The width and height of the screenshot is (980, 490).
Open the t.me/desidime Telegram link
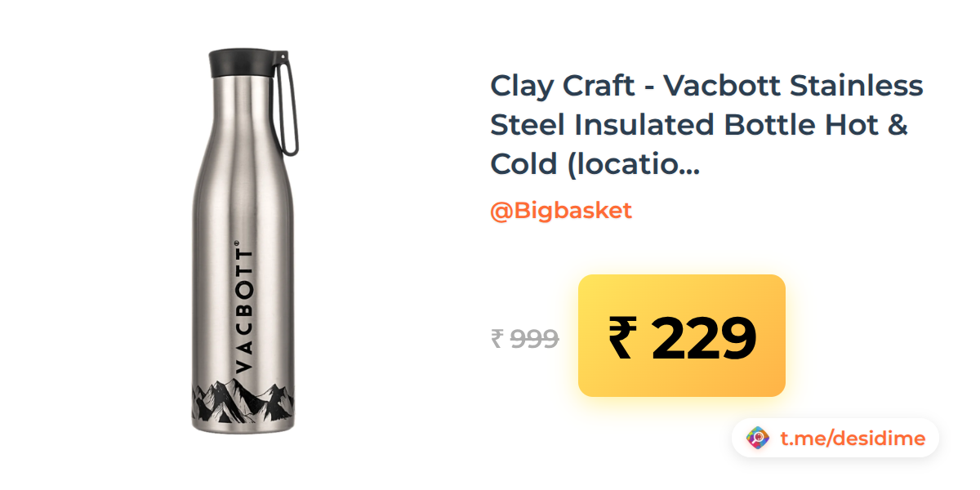[853, 439]
